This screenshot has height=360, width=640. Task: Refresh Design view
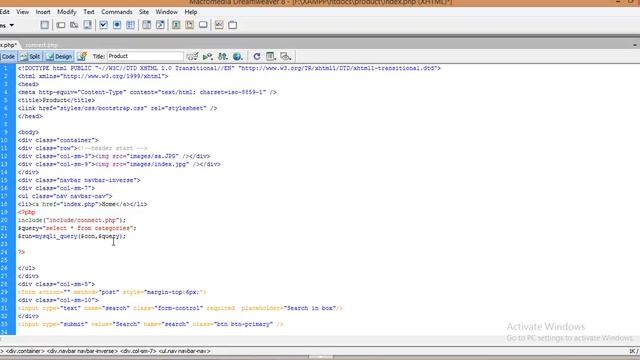click(257, 56)
